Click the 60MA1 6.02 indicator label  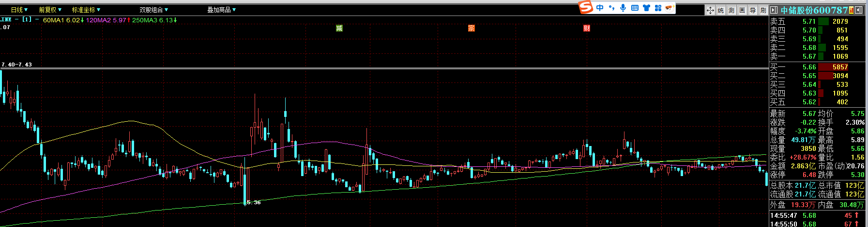pyautogui.click(x=63, y=20)
